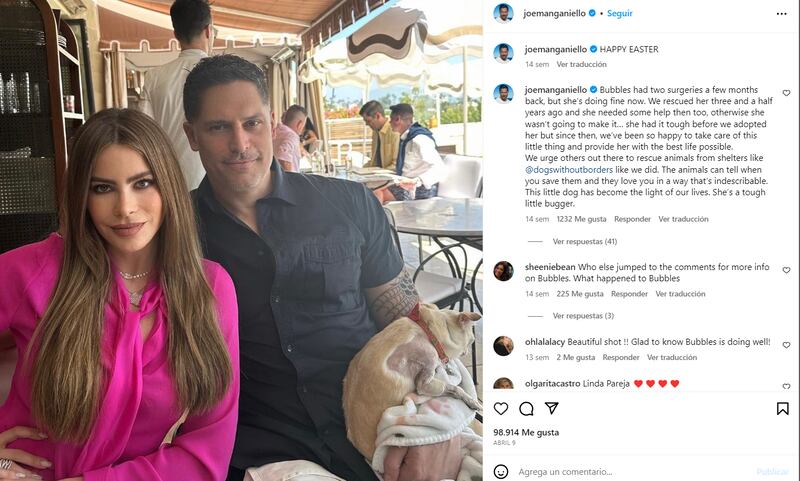This screenshot has width=800, height=481.
Task: Click sheeniebean's avatar
Action: [503, 271]
